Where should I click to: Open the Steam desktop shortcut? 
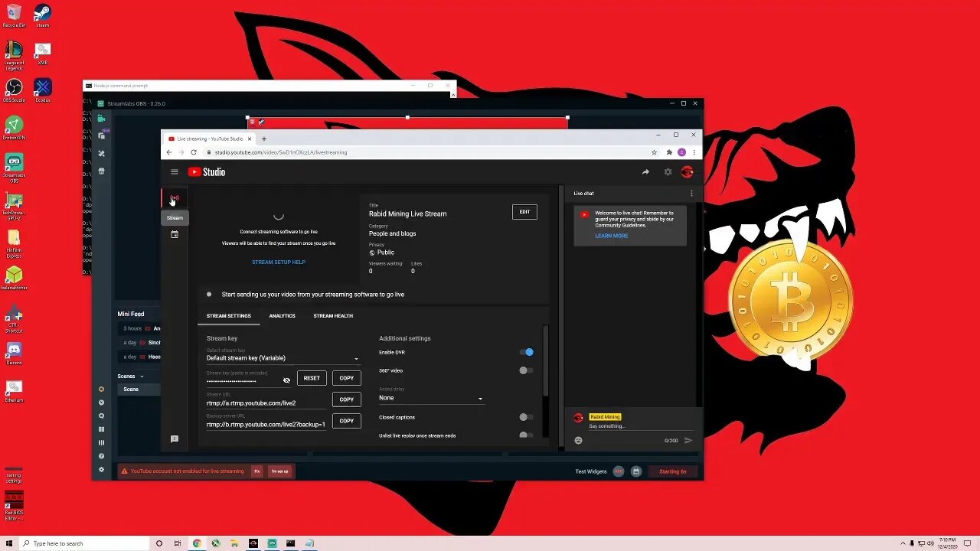pyautogui.click(x=43, y=15)
